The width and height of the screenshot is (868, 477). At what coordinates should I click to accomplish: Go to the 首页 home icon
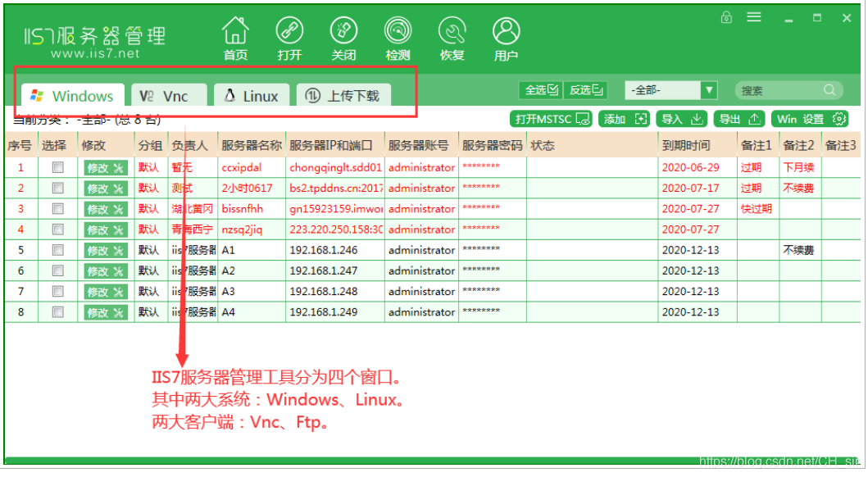[235, 38]
